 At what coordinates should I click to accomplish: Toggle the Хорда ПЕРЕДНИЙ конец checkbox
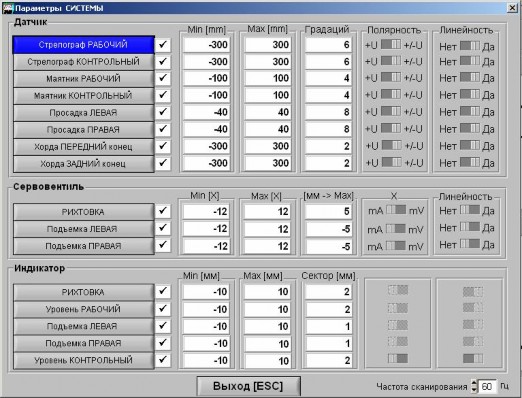[163, 146]
